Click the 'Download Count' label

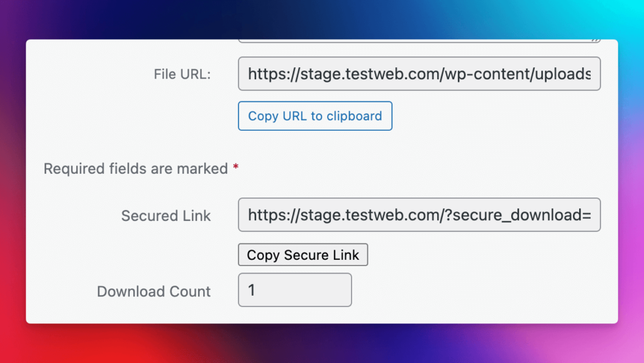(x=153, y=291)
